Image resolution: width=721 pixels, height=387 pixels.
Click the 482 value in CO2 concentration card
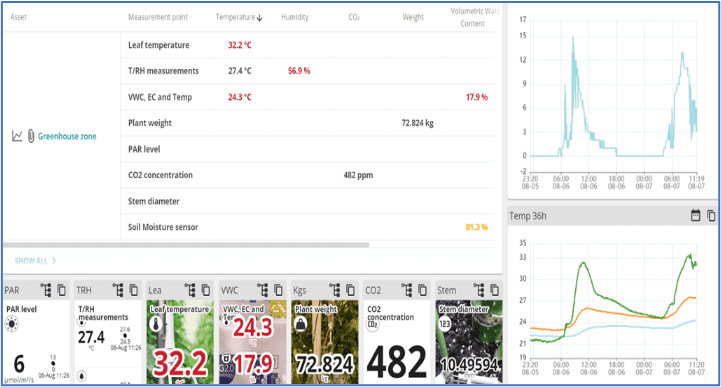(397, 362)
